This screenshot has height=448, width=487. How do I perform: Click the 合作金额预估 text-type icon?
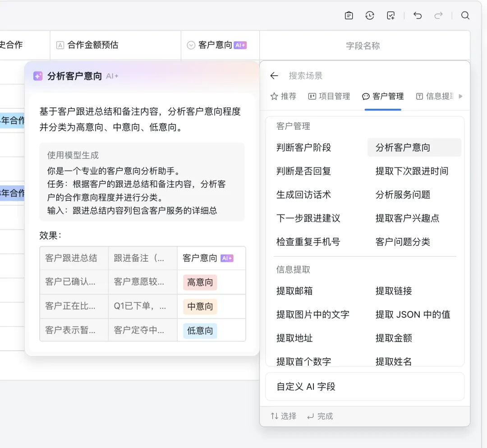[60, 46]
